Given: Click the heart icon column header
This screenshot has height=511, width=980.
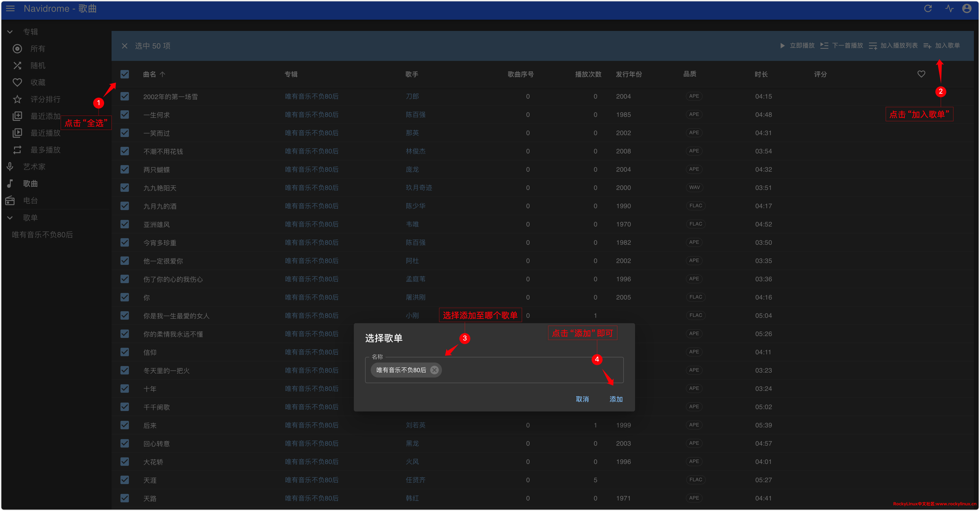Looking at the screenshot, I should click(x=921, y=74).
